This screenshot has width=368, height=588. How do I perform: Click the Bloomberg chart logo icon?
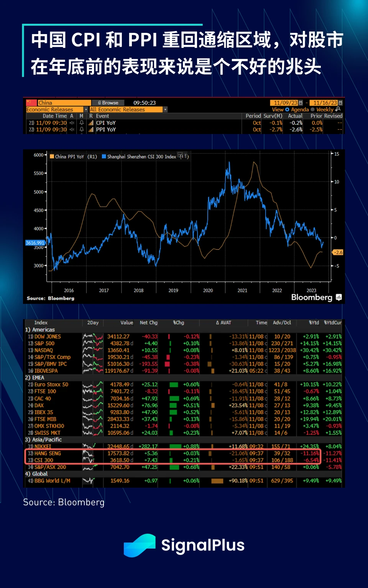pyautogui.click(x=338, y=297)
